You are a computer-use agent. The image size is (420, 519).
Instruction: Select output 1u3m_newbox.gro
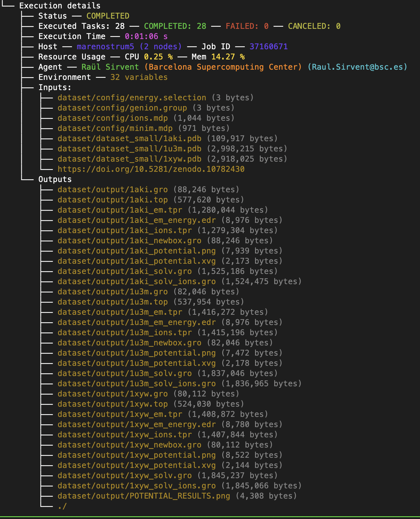(x=129, y=343)
